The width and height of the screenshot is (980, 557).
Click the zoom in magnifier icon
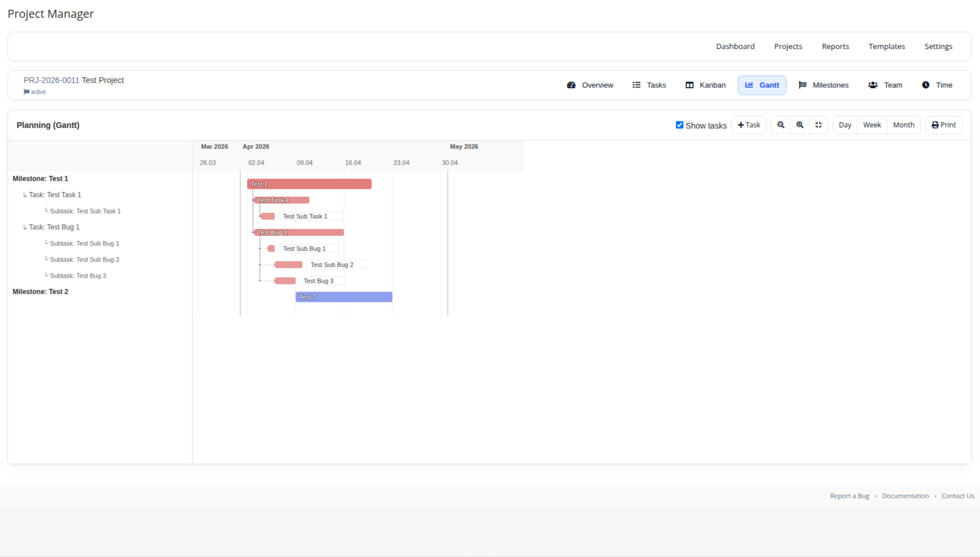pos(799,125)
